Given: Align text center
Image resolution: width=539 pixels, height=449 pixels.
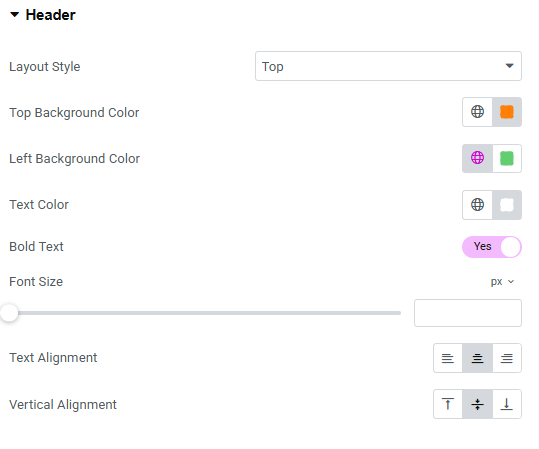Looking at the screenshot, I should click(477, 358).
